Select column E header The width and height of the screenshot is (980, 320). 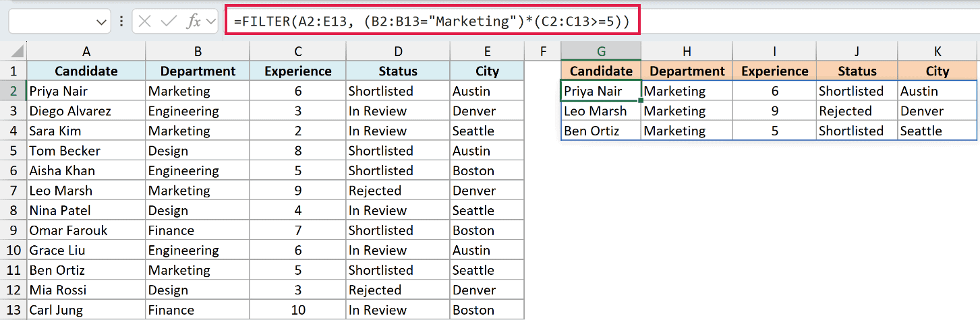(x=487, y=51)
